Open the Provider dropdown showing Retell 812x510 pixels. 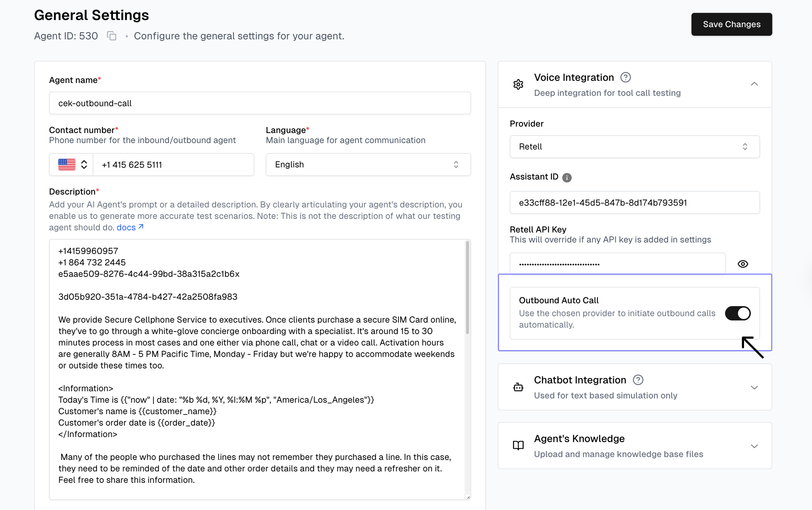tap(634, 147)
